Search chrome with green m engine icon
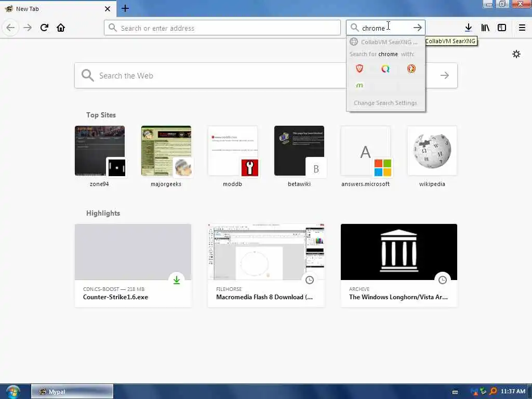Viewport: 532px width, 399px height. [360, 85]
